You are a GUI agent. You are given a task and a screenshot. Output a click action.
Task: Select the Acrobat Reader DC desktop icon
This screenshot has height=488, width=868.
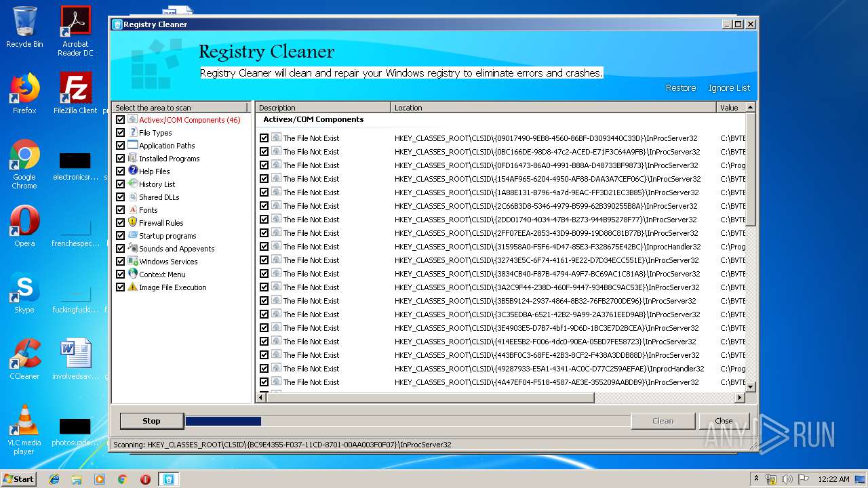(75, 31)
